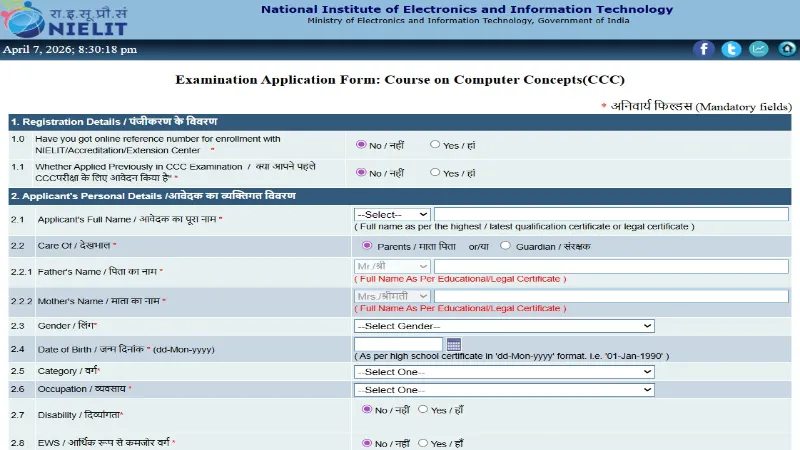
Task: Click the mother's red Full Name certificate hint
Action: [460, 309]
